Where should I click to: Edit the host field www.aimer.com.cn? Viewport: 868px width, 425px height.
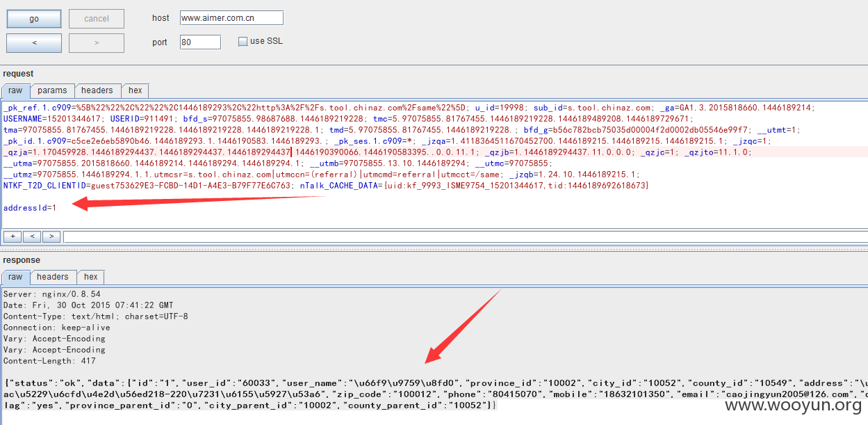coord(231,18)
